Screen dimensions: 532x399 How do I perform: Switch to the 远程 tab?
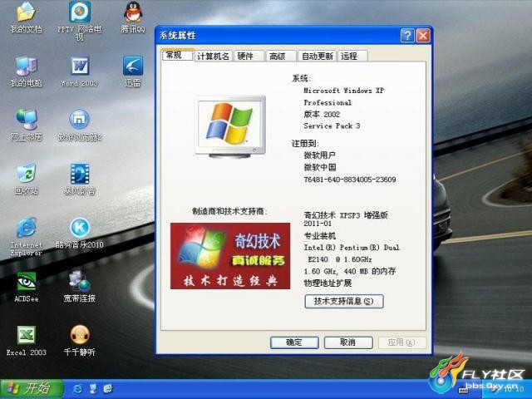coord(352,57)
